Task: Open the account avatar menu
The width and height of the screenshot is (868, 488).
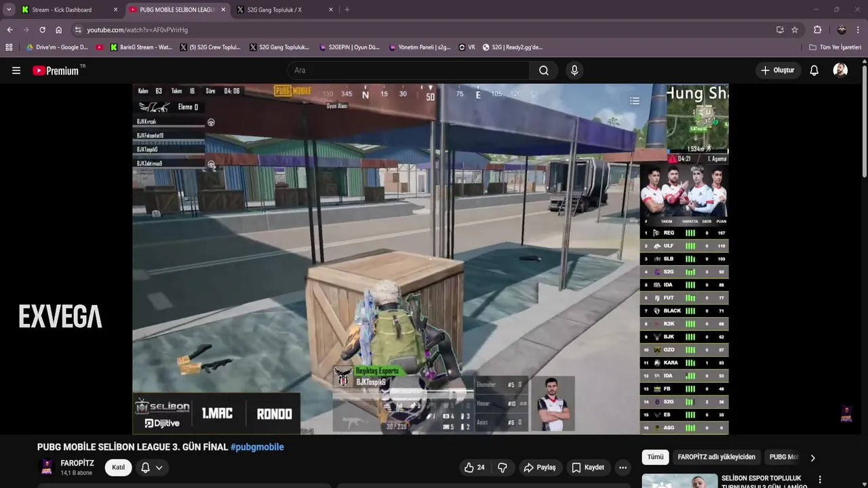Action: point(840,70)
